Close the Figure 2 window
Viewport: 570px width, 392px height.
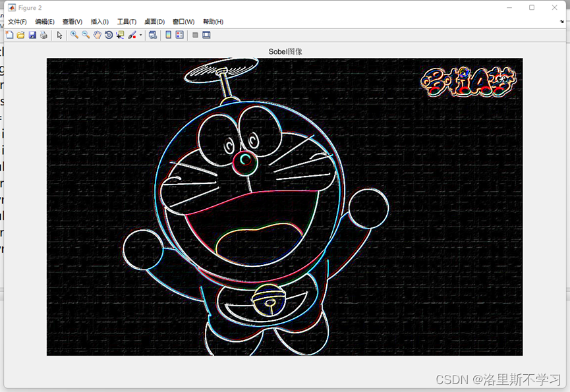(x=554, y=8)
